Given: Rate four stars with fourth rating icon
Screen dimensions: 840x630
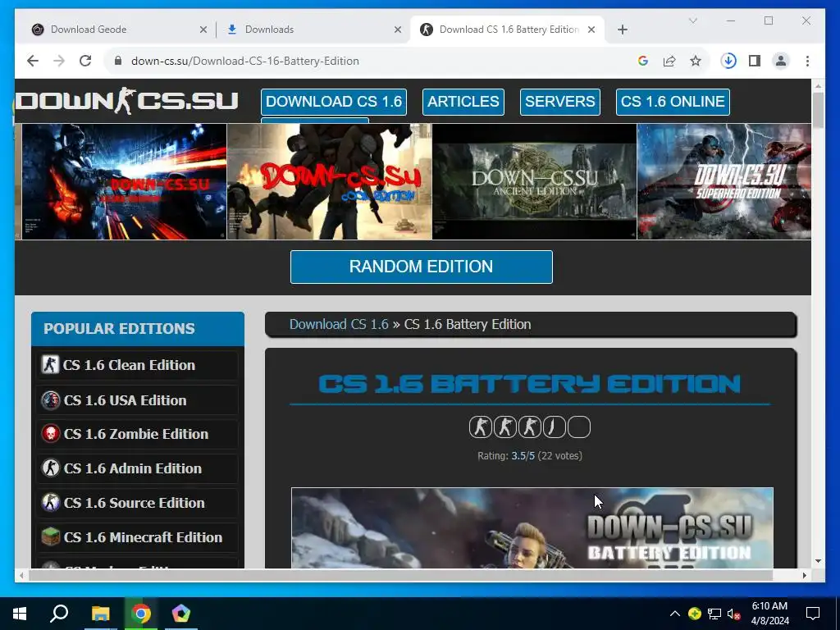Looking at the screenshot, I should click(x=554, y=427).
